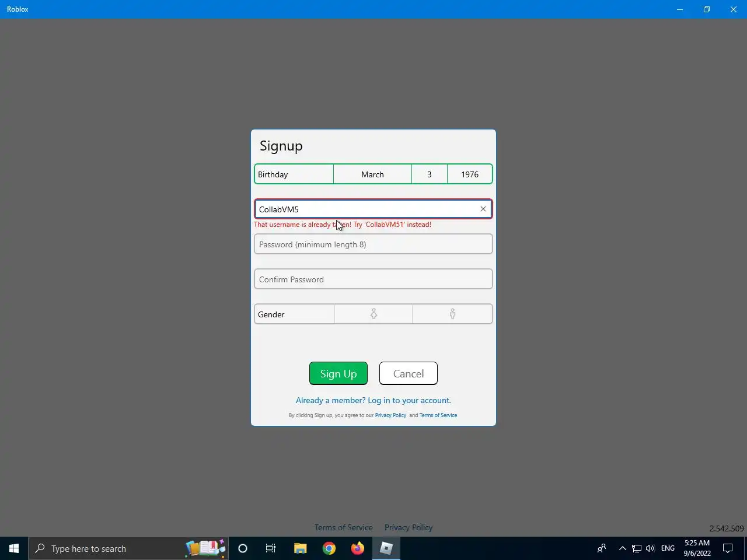Open Task View on the taskbar
Screen dimensions: 747x560
[271, 548]
